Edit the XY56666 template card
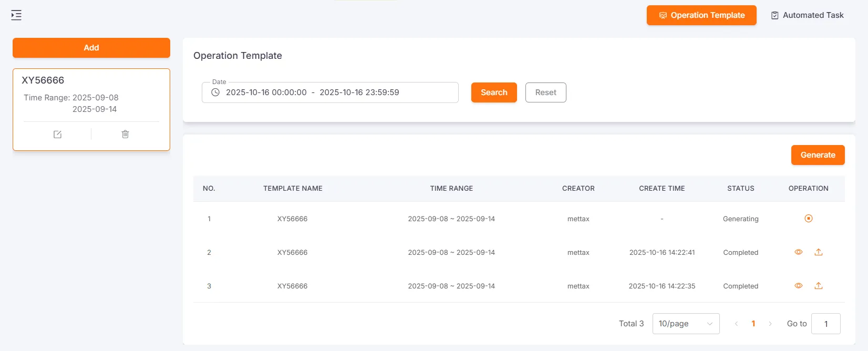This screenshot has width=868, height=351. click(57, 135)
